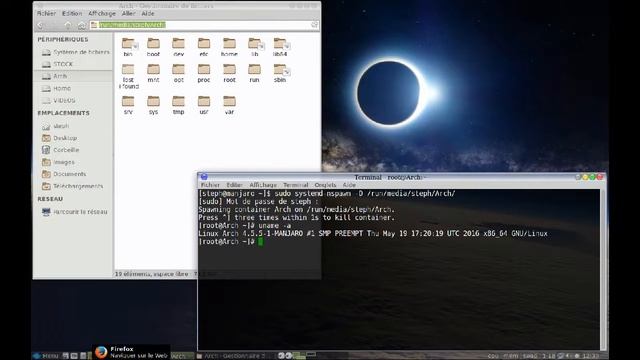Select the dev folder icon
The image size is (640, 360).
click(178, 43)
